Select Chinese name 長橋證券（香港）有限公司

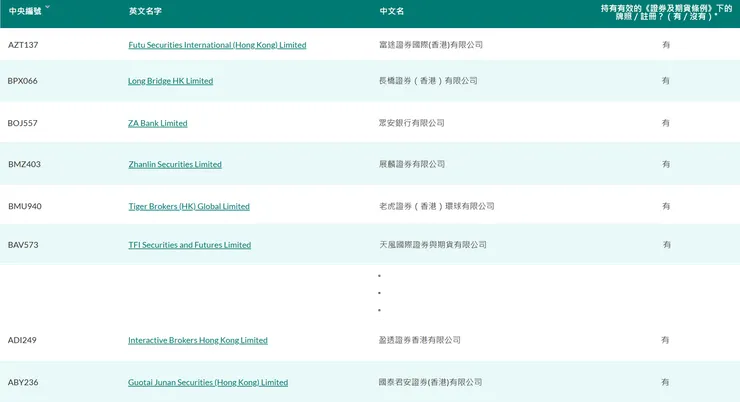428,81
